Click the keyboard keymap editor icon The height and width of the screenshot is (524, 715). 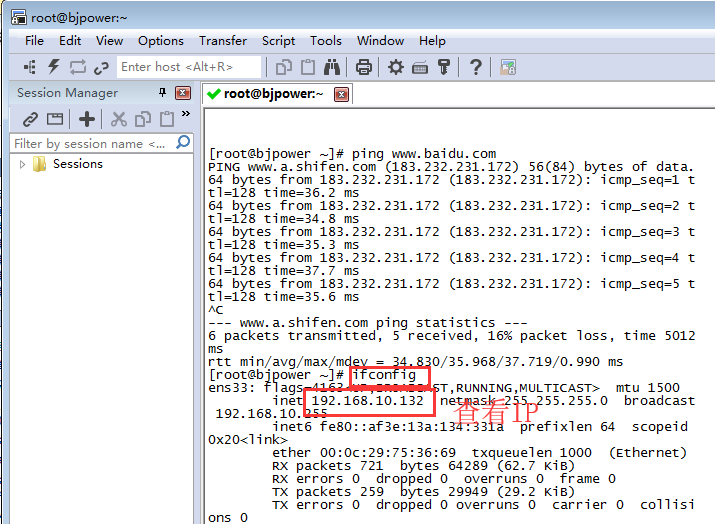[x=420, y=67]
